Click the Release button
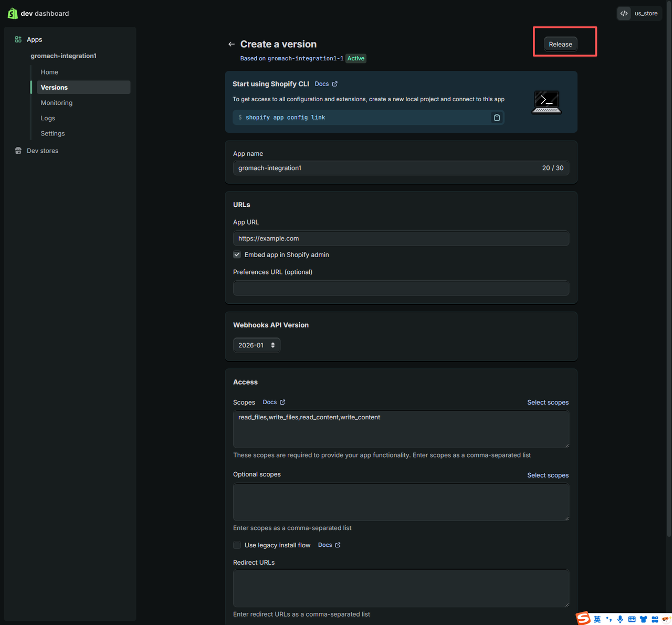 click(560, 45)
